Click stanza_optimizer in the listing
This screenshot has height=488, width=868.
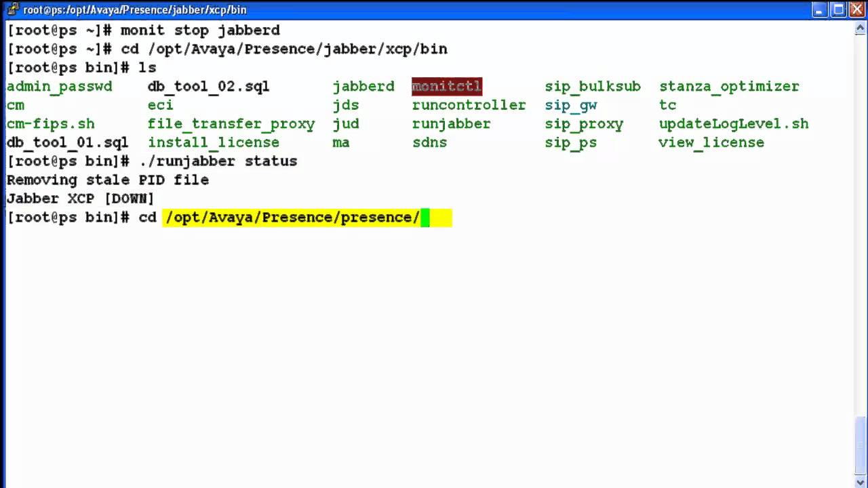click(729, 87)
